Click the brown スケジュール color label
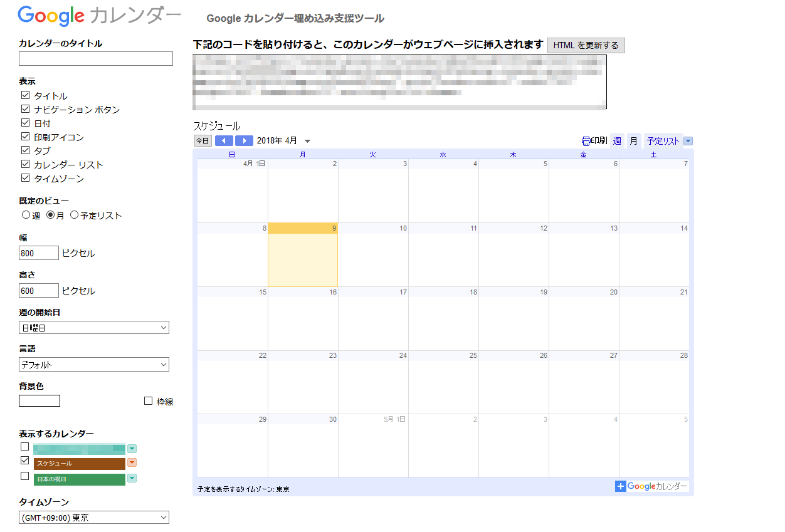The height and width of the screenshot is (532, 785). click(x=80, y=464)
